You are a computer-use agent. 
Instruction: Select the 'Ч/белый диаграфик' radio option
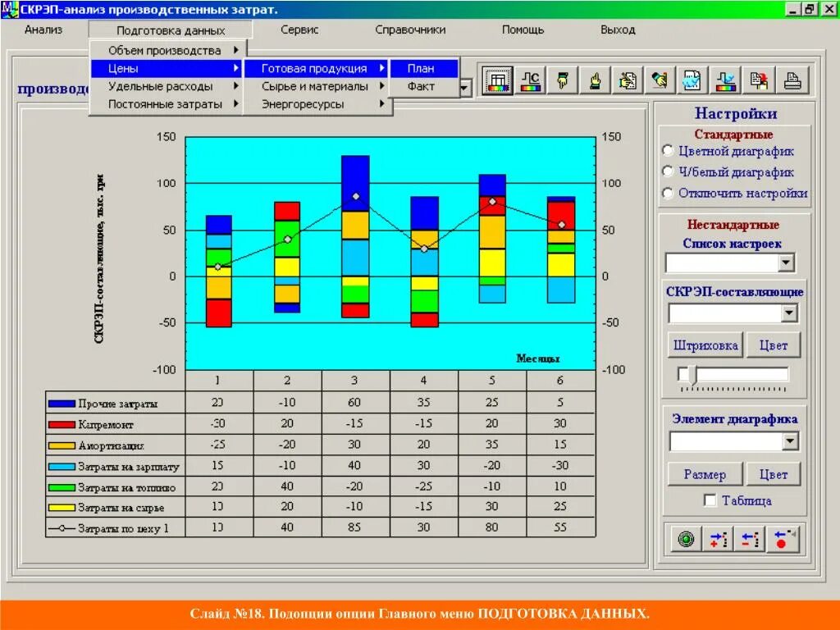click(x=668, y=171)
